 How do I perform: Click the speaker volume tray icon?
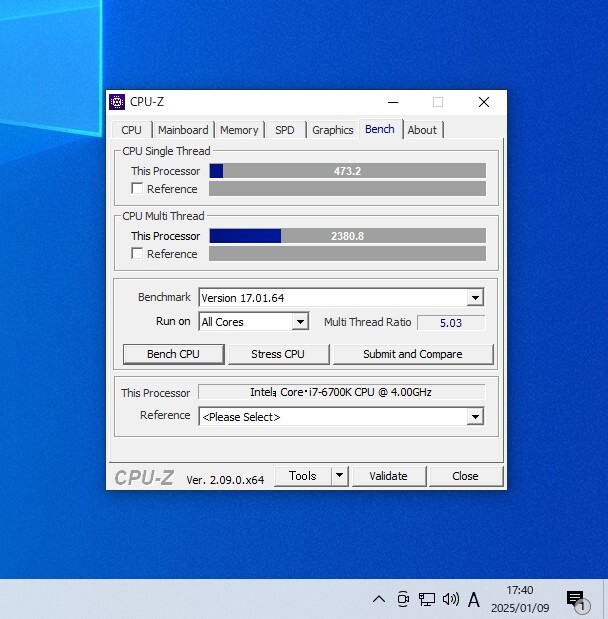(450, 599)
